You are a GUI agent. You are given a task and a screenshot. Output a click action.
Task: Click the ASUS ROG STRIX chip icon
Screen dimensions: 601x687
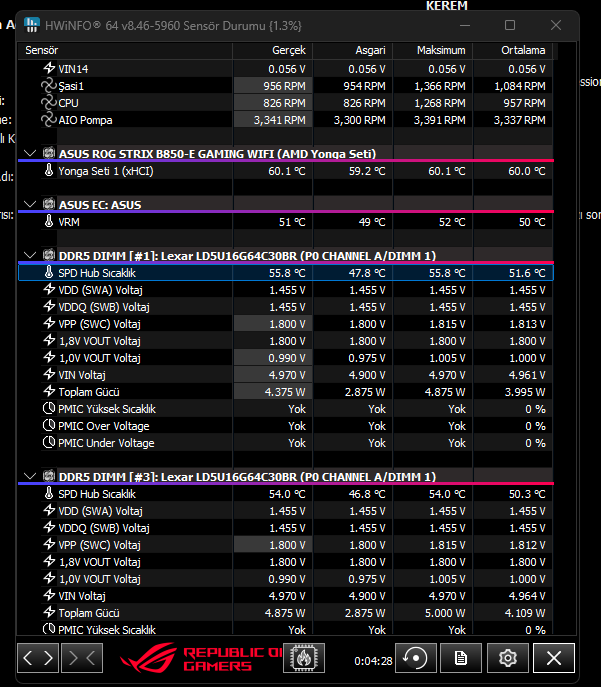point(49,153)
